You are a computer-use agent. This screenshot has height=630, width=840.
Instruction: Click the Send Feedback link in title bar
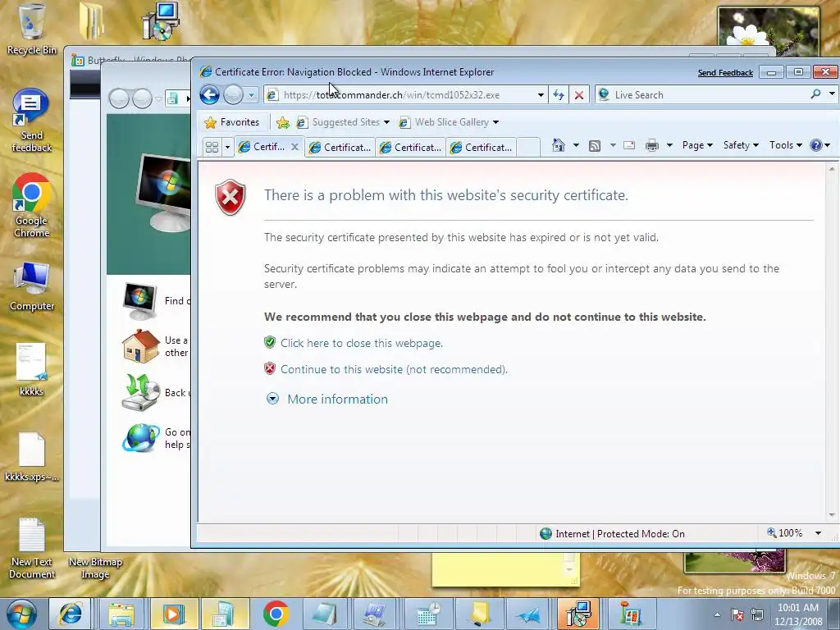coord(725,73)
